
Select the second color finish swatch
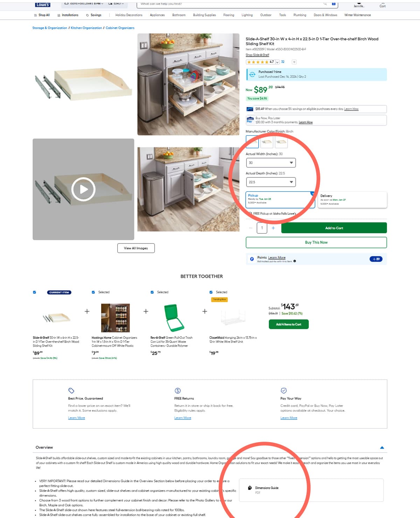point(267,142)
